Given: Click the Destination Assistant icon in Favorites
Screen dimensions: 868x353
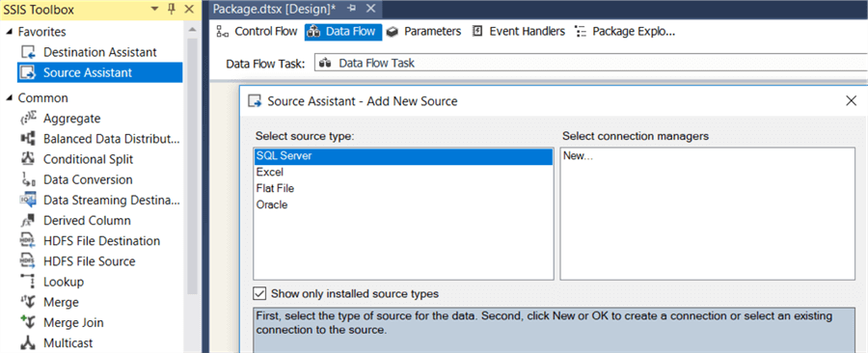Looking at the screenshot, I should 28,52.
